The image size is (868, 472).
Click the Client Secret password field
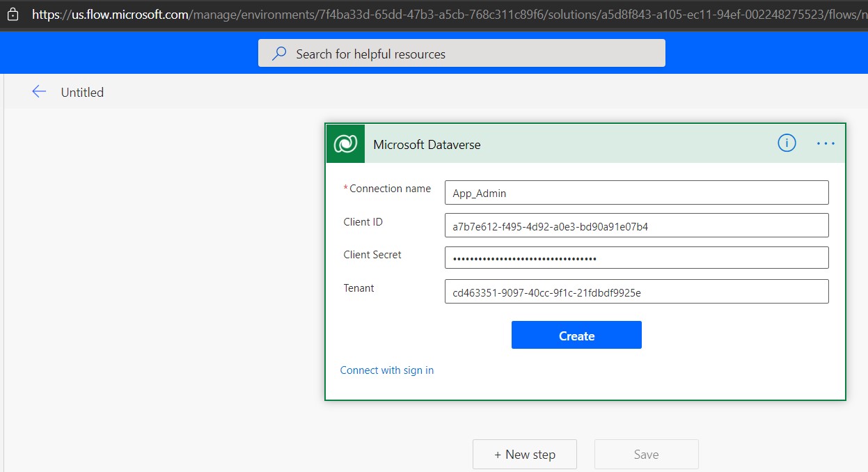[x=637, y=258]
